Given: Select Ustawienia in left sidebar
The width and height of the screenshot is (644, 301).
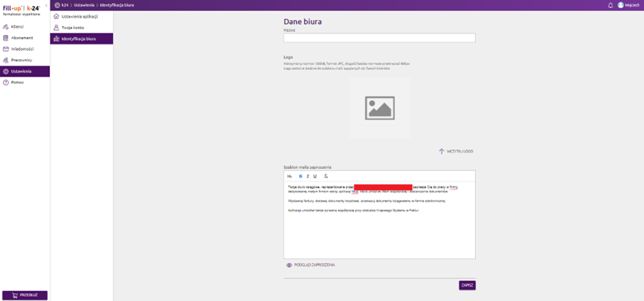Looking at the screenshot, I should 25,71.
